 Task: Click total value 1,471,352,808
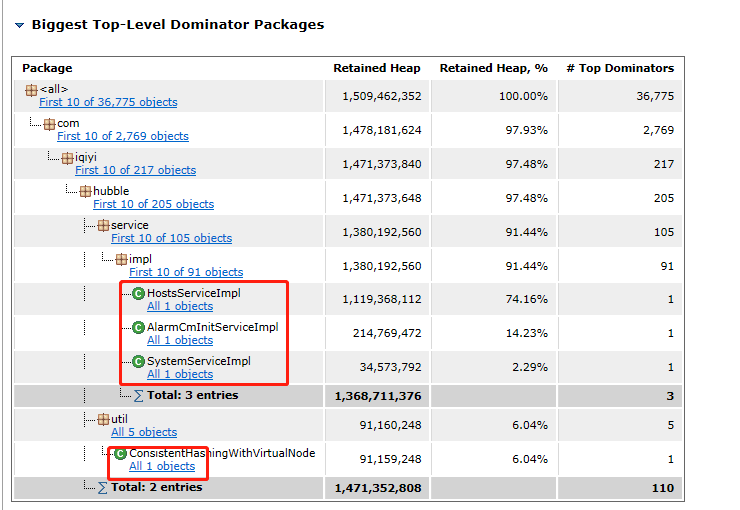378,488
